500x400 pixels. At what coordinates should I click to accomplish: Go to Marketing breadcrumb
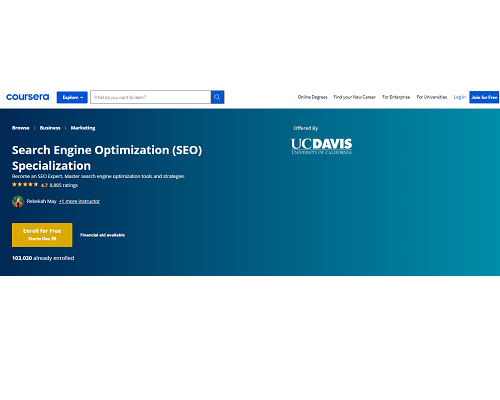click(x=83, y=128)
